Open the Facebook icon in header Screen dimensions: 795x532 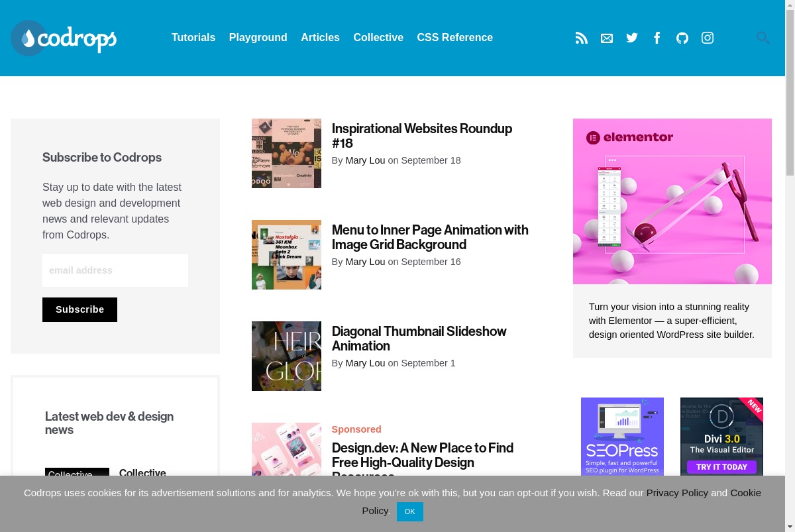click(x=657, y=38)
